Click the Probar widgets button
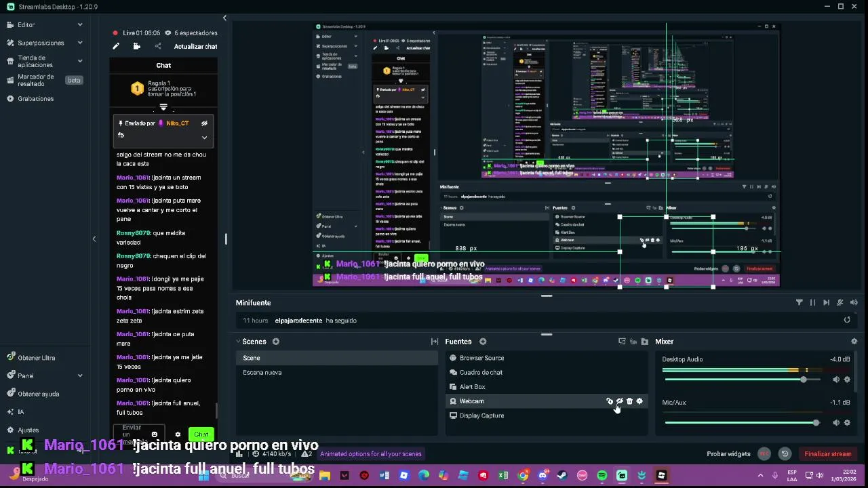The height and width of the screenshot is (488, 868). click(x=728, y=454)
